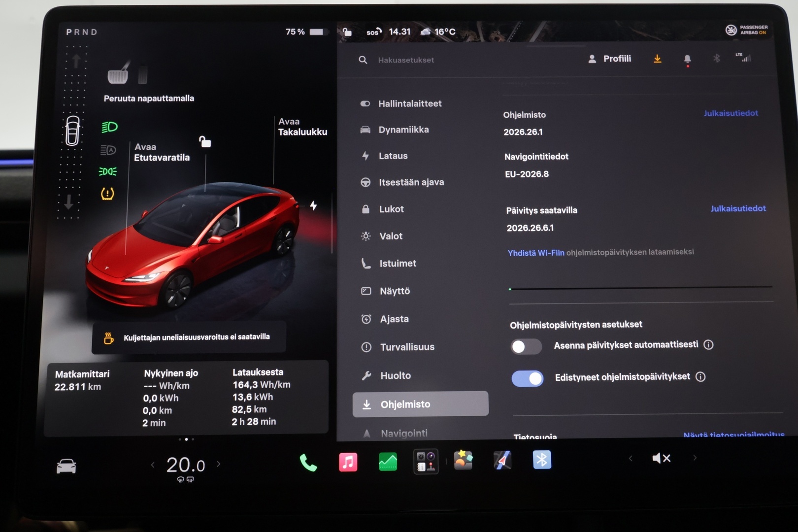This screenshot has width=798, height=532.
Task: Tap the headlights indicator icon
Action: [x=109, y=127]
